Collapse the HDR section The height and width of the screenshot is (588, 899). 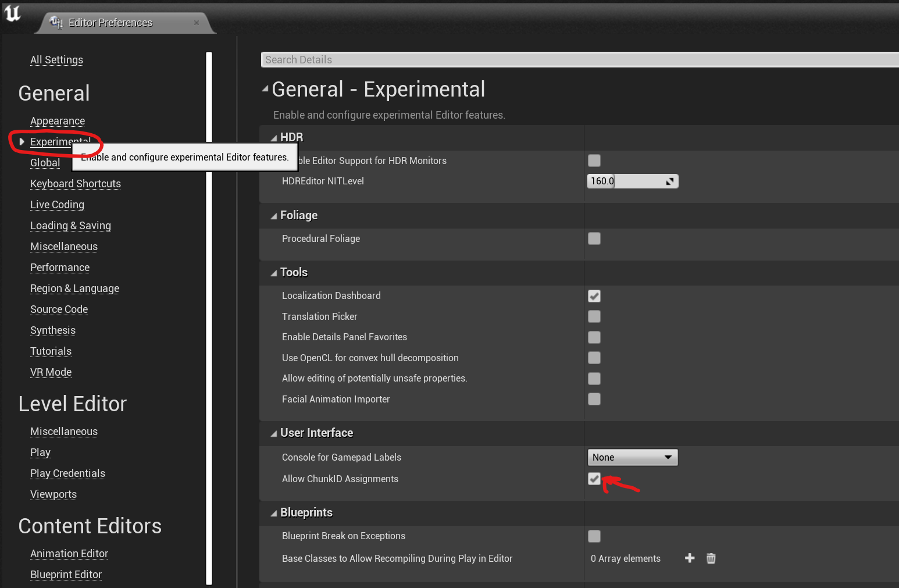tap(274, 138)
